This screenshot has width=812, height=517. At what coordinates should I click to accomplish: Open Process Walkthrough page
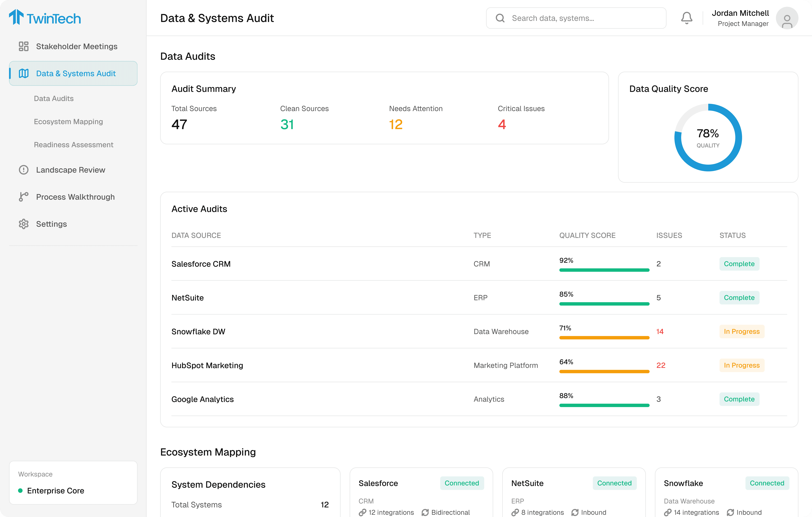coord(73,197)
